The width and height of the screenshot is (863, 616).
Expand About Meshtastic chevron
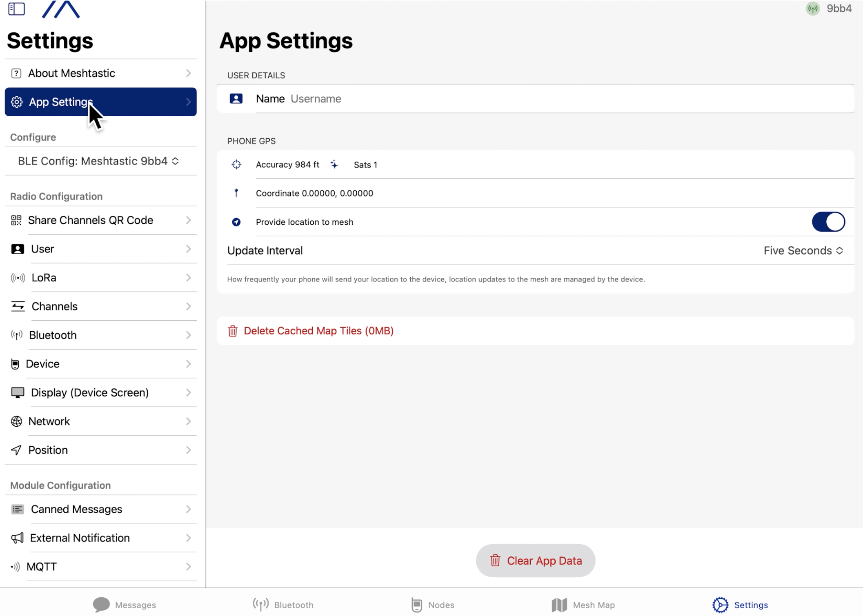point(188,73)
